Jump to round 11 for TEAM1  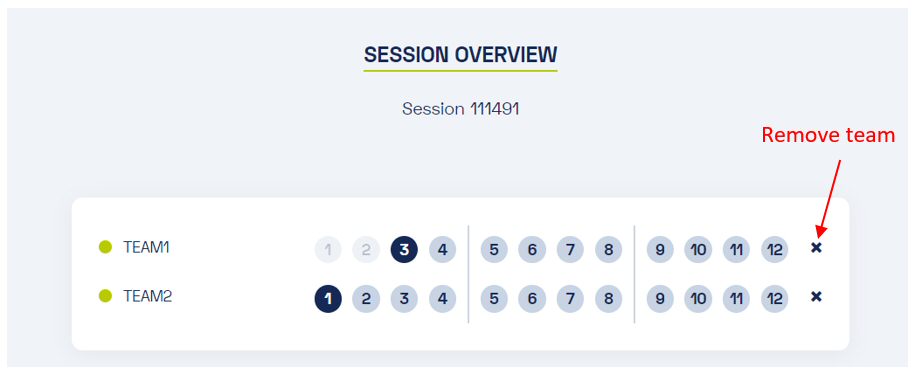click(737, 250)
